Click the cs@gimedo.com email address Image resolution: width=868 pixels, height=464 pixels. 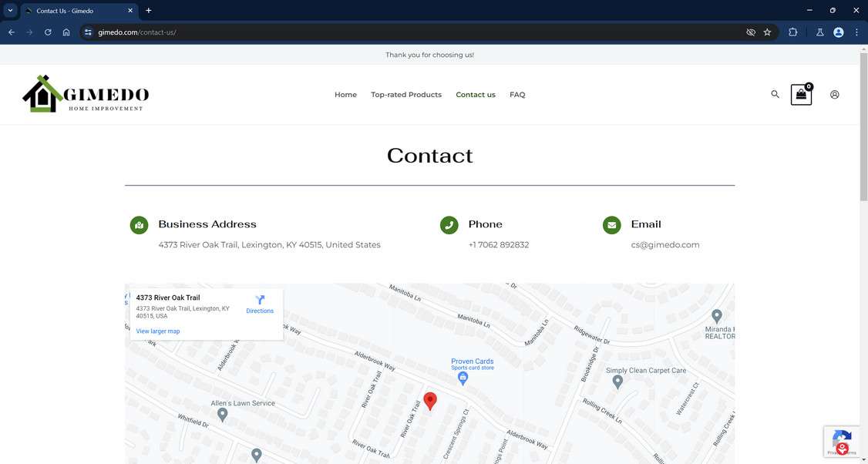coord(664,245)
